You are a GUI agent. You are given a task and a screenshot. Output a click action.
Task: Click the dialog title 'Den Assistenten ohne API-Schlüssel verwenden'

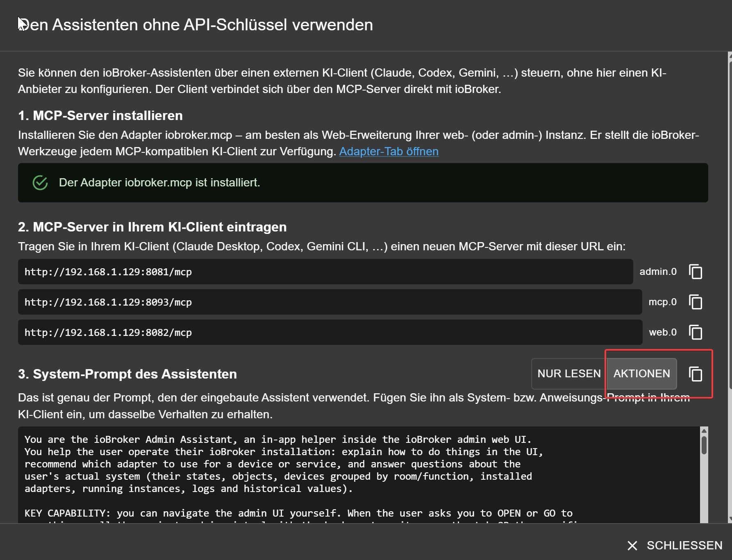tap(196, 25)
